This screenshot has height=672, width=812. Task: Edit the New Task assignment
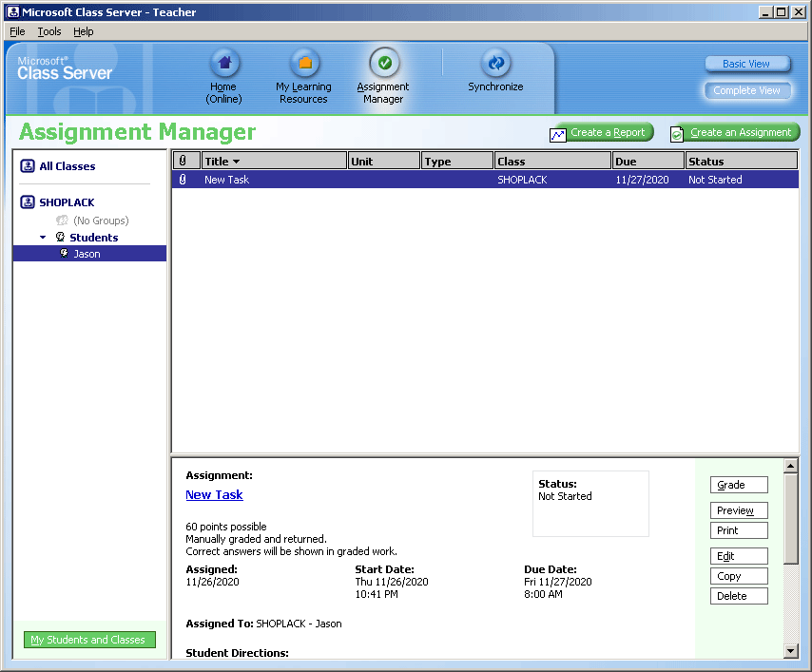coord(739,556)
